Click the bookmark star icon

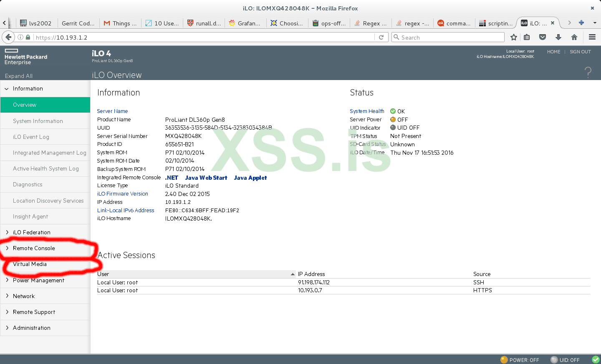(x=513, y=37)
